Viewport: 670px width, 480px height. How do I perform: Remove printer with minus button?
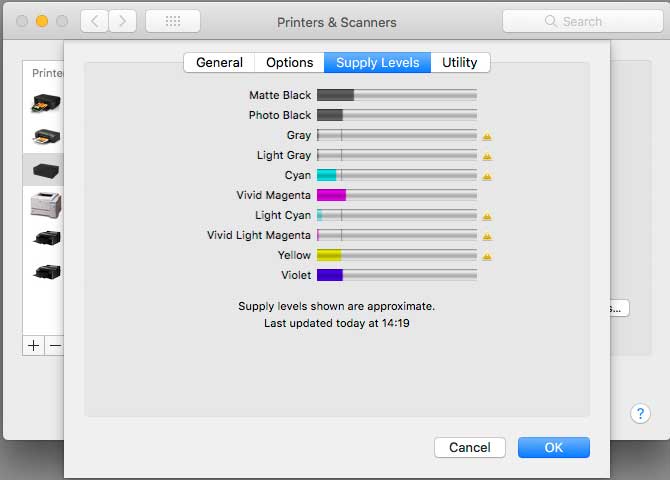click(55, 345)
